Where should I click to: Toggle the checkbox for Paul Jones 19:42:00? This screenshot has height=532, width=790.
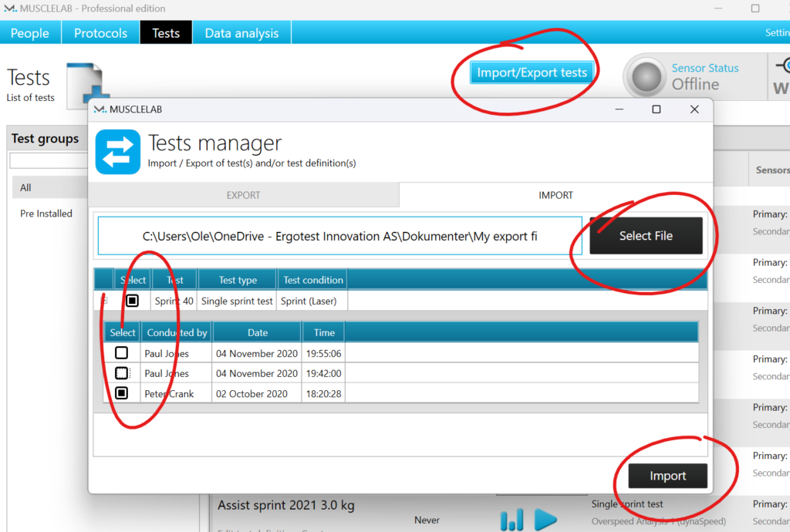pyautogui.click(x=121, y=373)
